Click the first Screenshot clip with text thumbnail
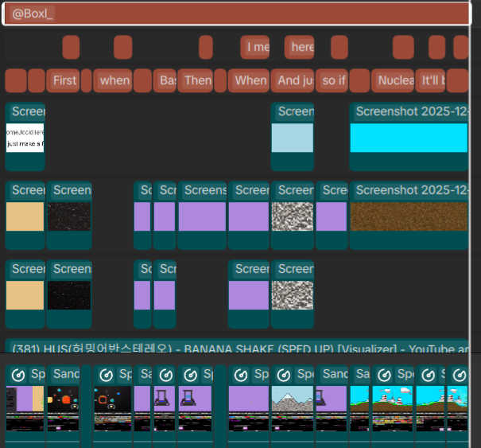 [25, 137]
